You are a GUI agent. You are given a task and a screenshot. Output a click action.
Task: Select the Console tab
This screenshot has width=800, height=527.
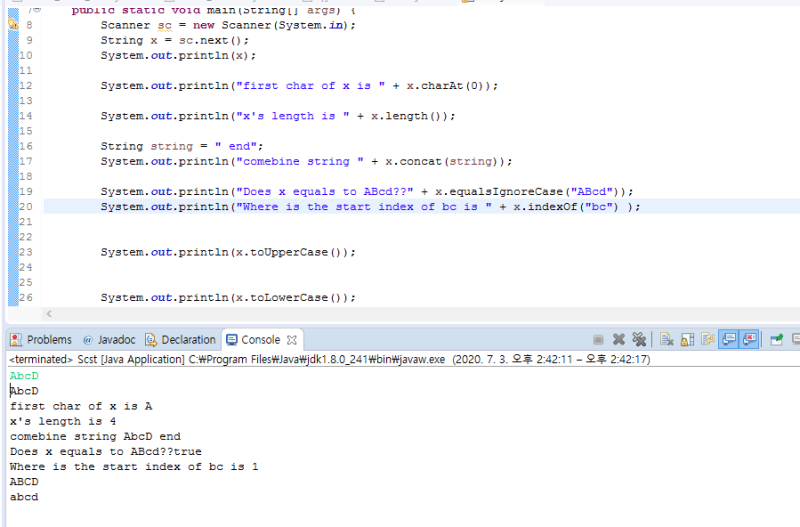[x=254, y=340]
